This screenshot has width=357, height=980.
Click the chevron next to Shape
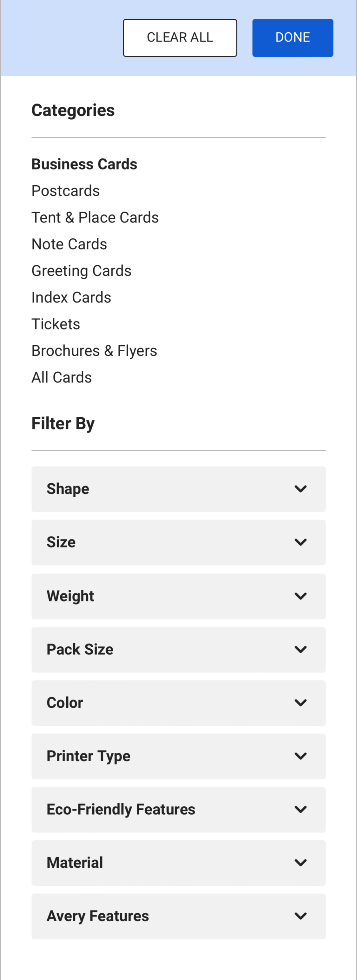[x=301, y=489]
